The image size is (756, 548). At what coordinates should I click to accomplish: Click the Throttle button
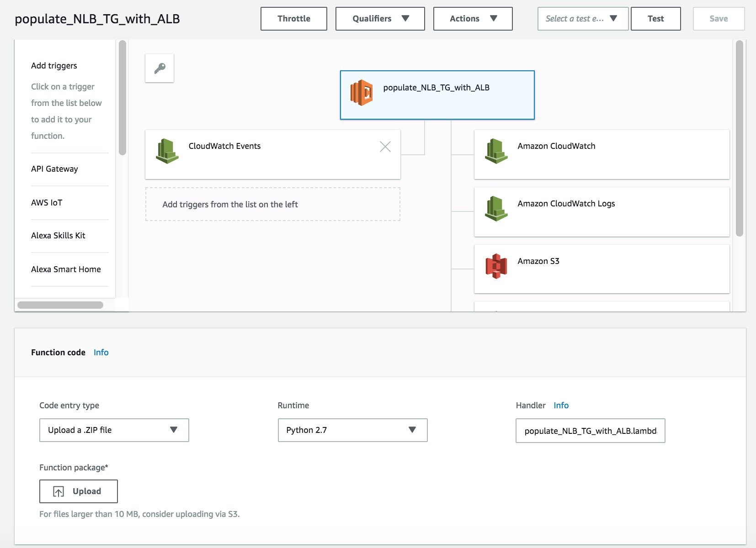click(x=294, y=19)
